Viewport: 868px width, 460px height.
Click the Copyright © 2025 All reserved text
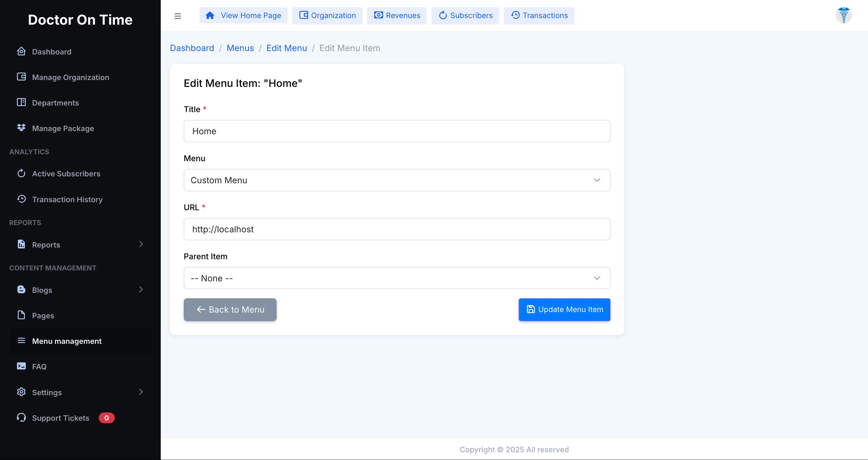514,450
